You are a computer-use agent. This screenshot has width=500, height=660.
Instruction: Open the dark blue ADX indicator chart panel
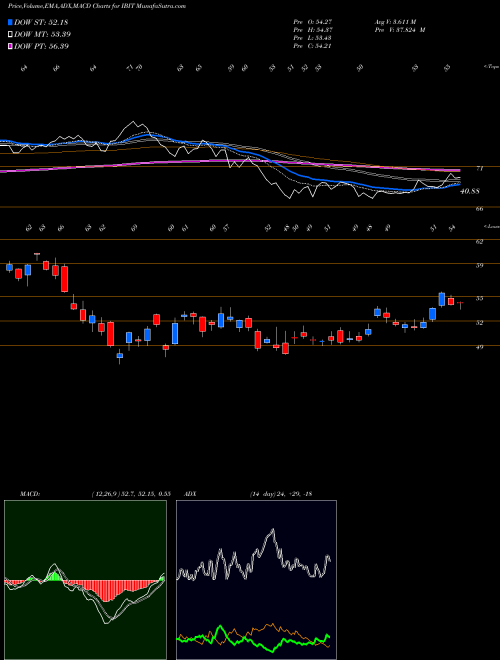click(x=256, y=580)
